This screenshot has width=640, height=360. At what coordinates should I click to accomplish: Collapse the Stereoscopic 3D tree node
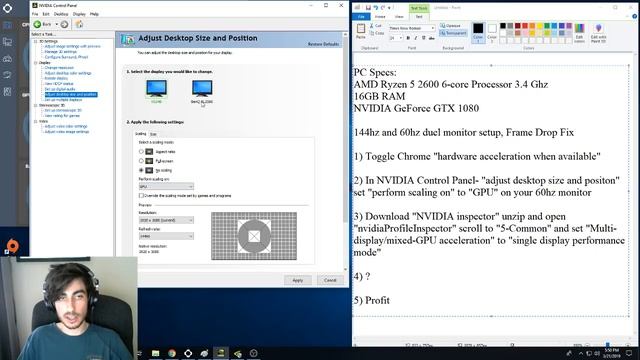tap(36, 105)
